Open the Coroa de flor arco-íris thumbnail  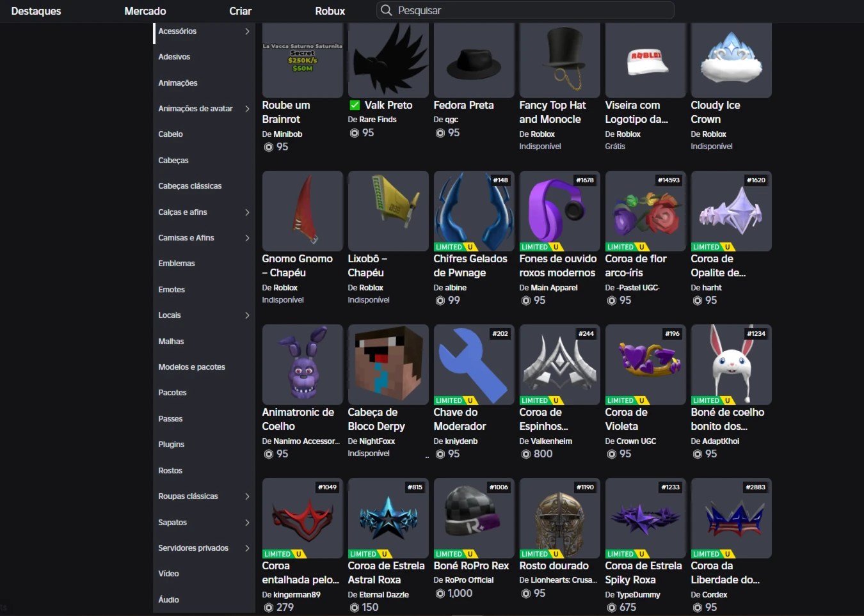click(646, 211)
